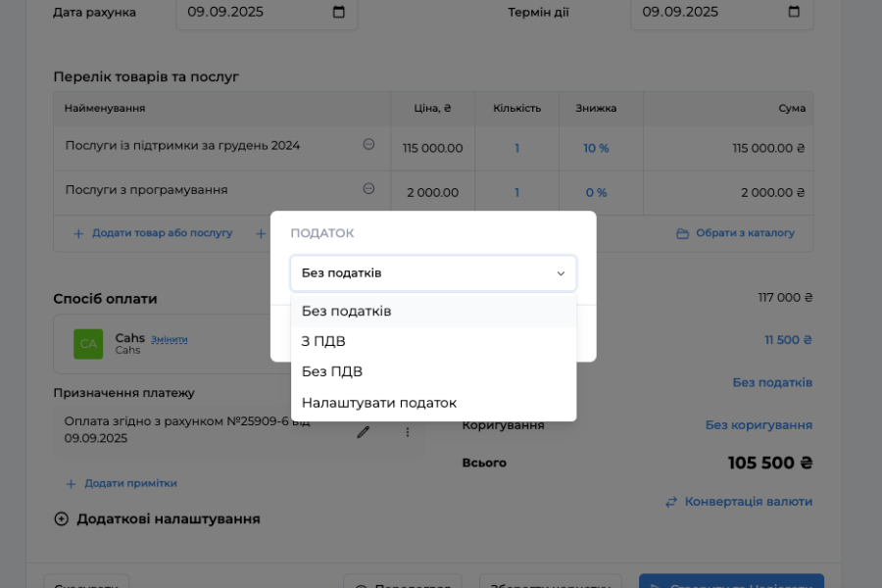Open the Без коригування adjustment link
Image resolution: width=882 pixels, height=588 pixels.
[x=758, y=424]
